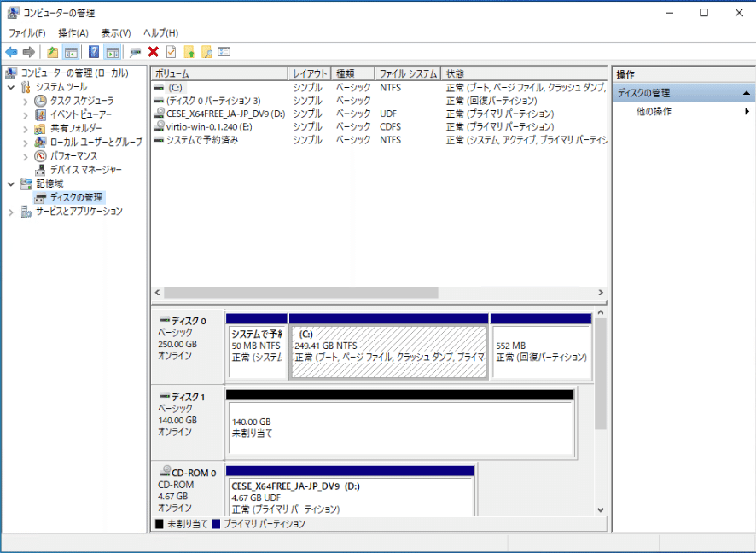This screenshot has width=756, height=553.
Task: Toggle the Show/Hide Console Tree icon
Action: tap(71, 52)
